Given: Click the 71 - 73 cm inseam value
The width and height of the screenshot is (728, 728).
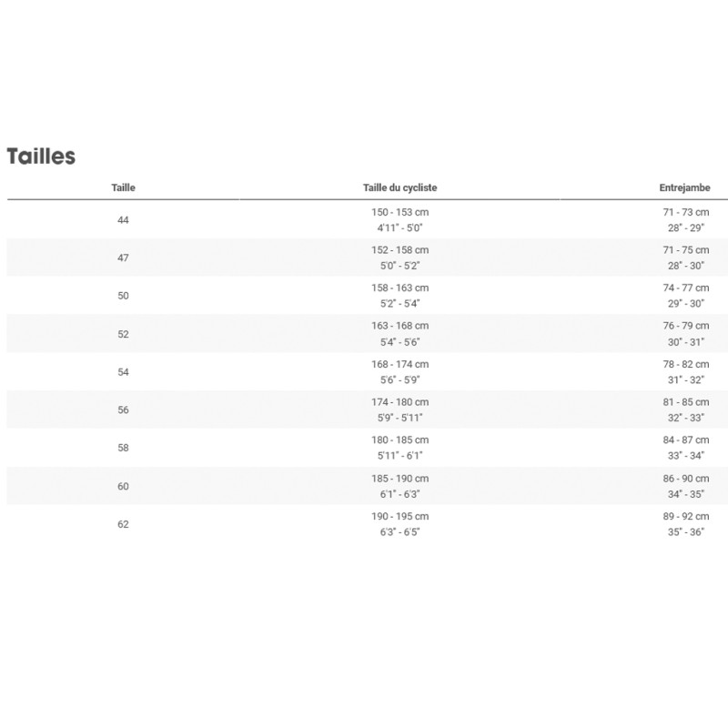Looking at the screenshot, I should pos(685,212).
